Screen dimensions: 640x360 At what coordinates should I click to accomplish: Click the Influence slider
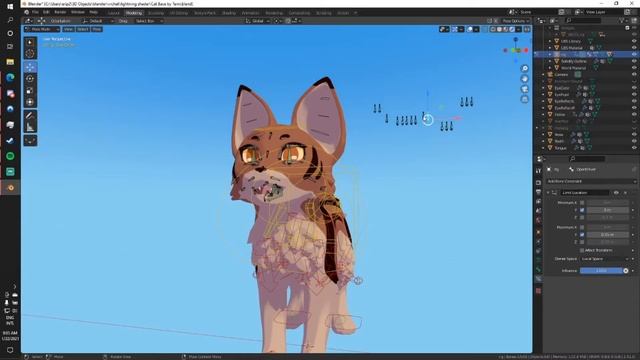[x=601, y=271]
